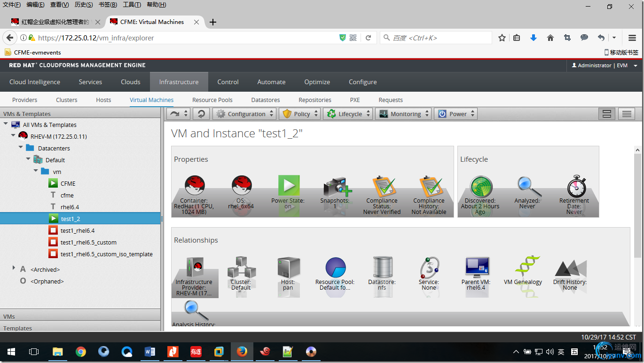Screen dimensions: 644x363
Task: Open the Resource Pool icon
Action: point(336,268)
